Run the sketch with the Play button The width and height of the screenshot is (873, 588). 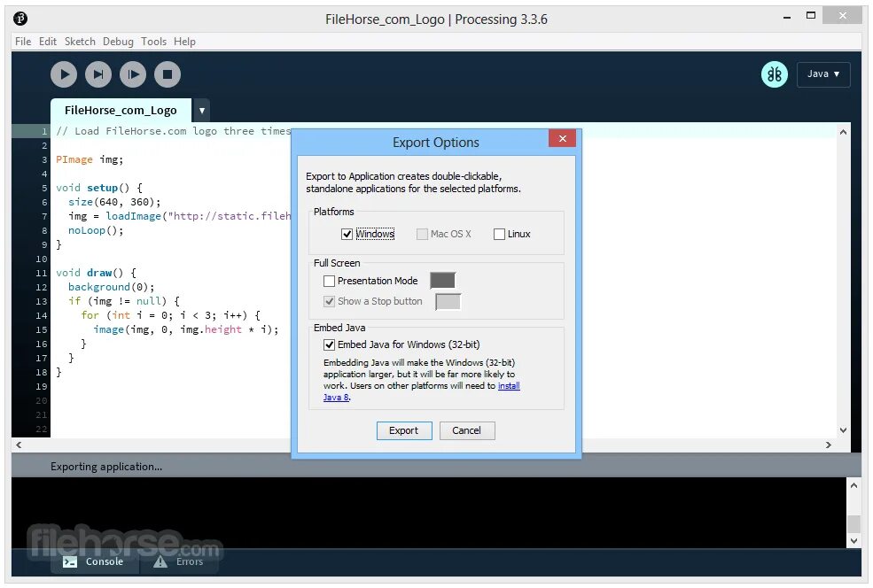coord(64,74)
